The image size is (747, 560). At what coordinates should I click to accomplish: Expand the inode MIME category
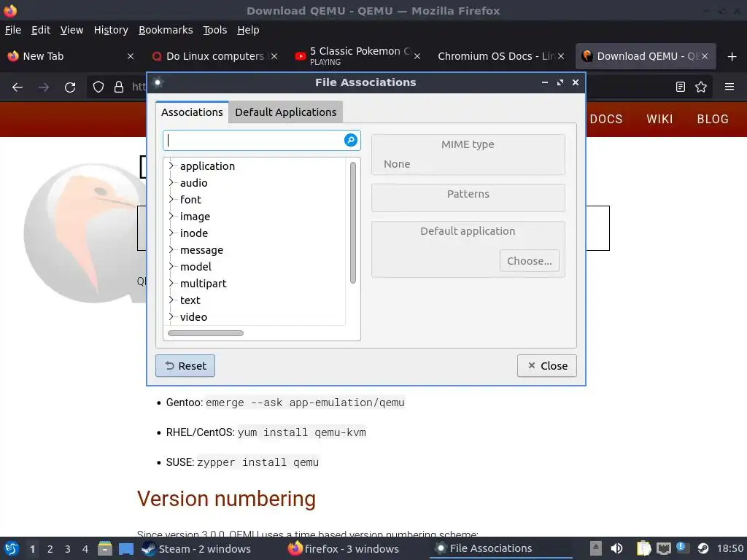pos(171,233)
